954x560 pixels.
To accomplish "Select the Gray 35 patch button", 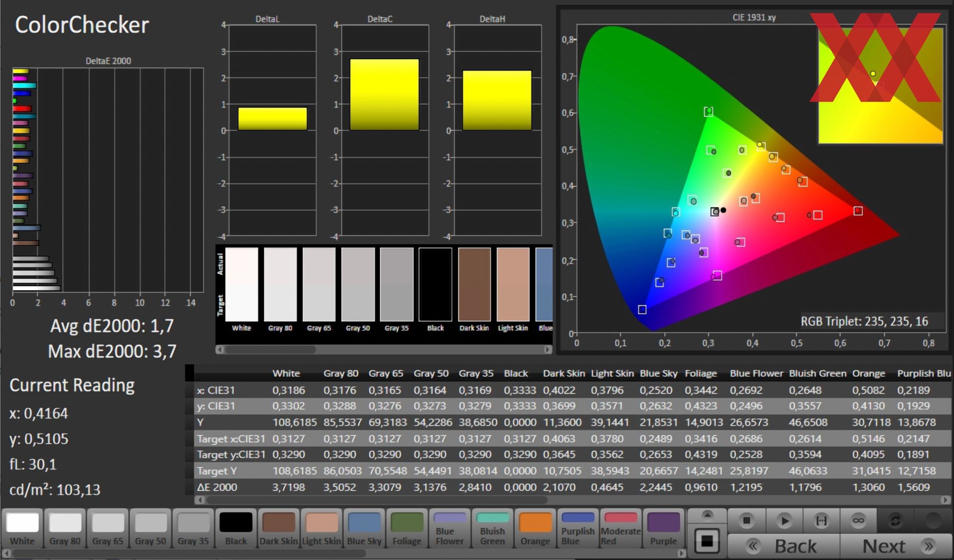I will pyautogui.click(x=193, y=528).
